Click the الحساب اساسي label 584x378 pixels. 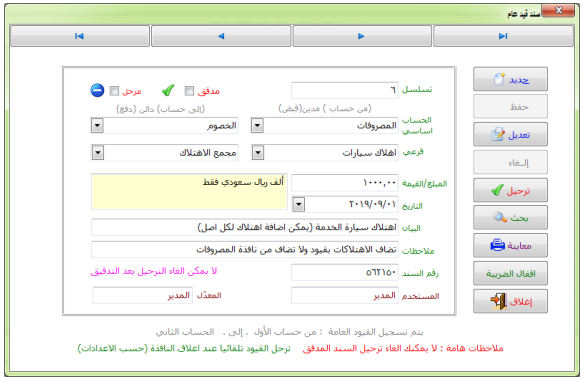point(417,126)
